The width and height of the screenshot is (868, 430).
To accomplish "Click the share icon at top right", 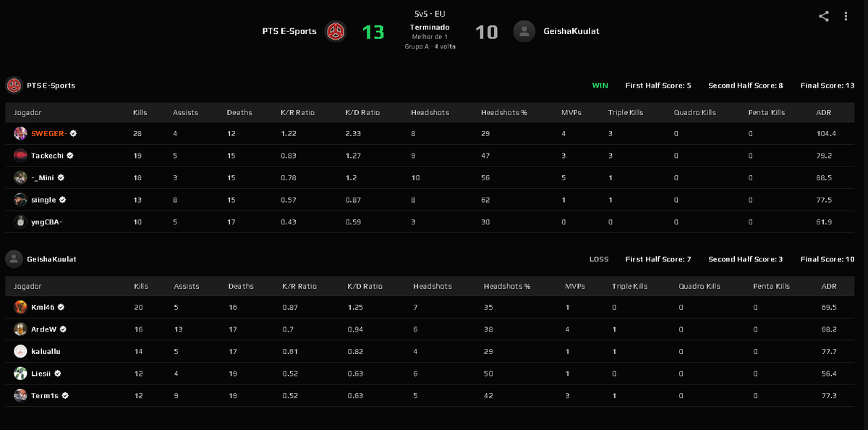I will tap(824, 16).
